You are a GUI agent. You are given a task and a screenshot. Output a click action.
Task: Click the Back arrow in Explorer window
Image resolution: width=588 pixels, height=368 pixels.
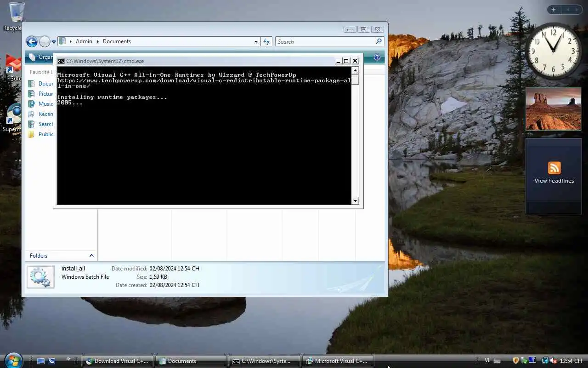(x=32, y=41)
